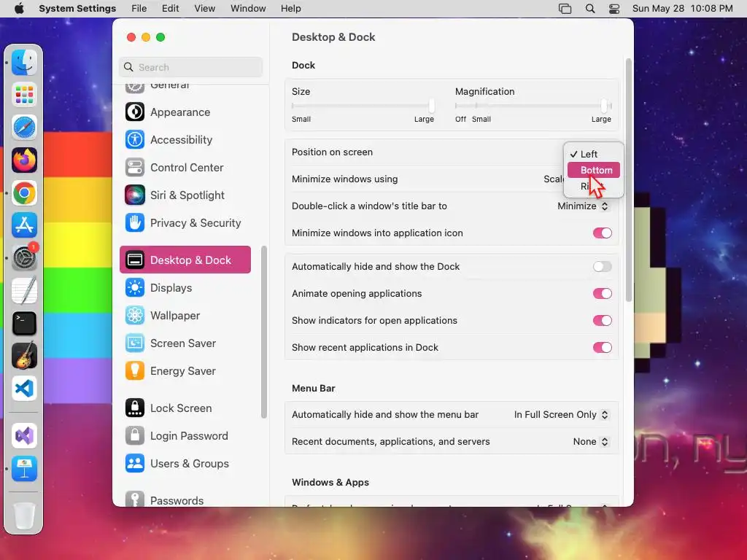Screen dimensions: 747x560
Task: Open GarageBand in the Dock
Action: (x=24, y=356)
